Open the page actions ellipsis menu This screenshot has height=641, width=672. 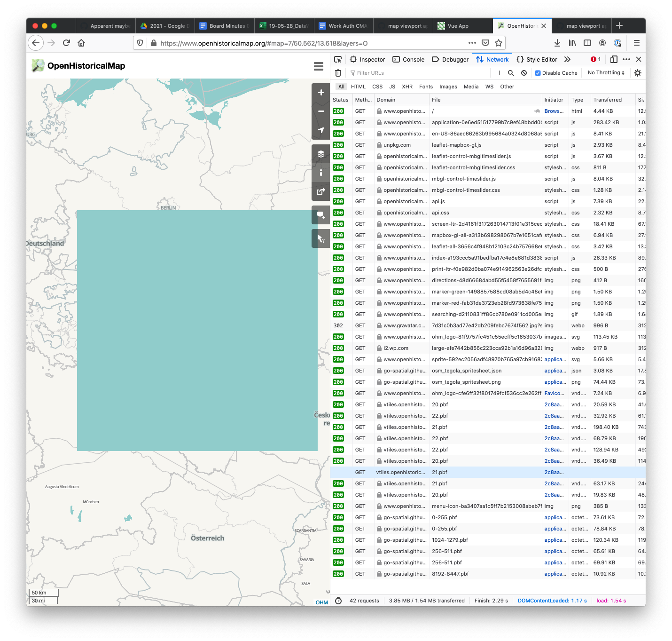click(x=472, y=43)
